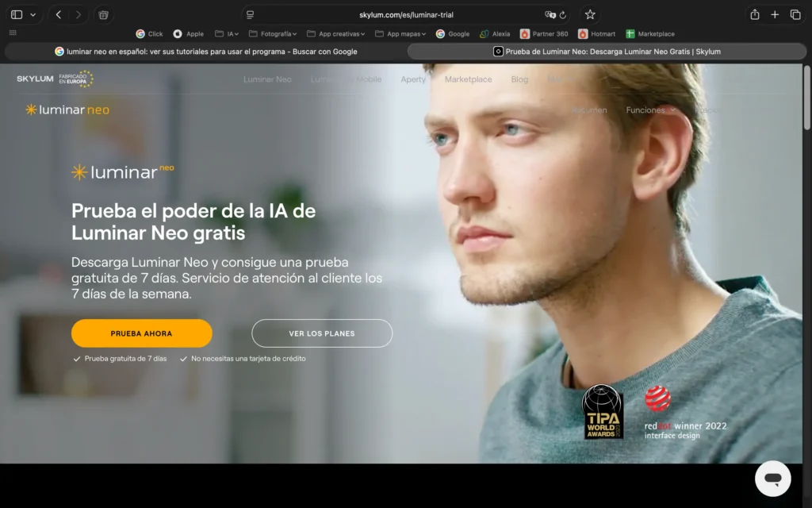Open Aperty in site navigation
The height and width of the screenshot is (508, 812).
[412, 79]
